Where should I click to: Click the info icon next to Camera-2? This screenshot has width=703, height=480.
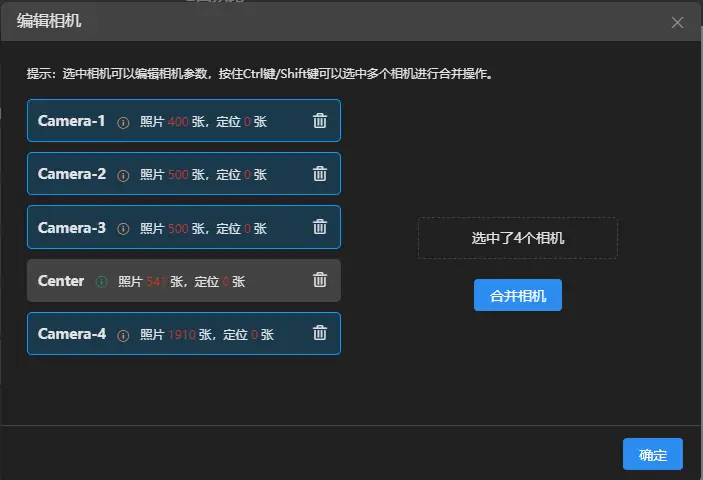pyautogui.click(x=124, y=175)
